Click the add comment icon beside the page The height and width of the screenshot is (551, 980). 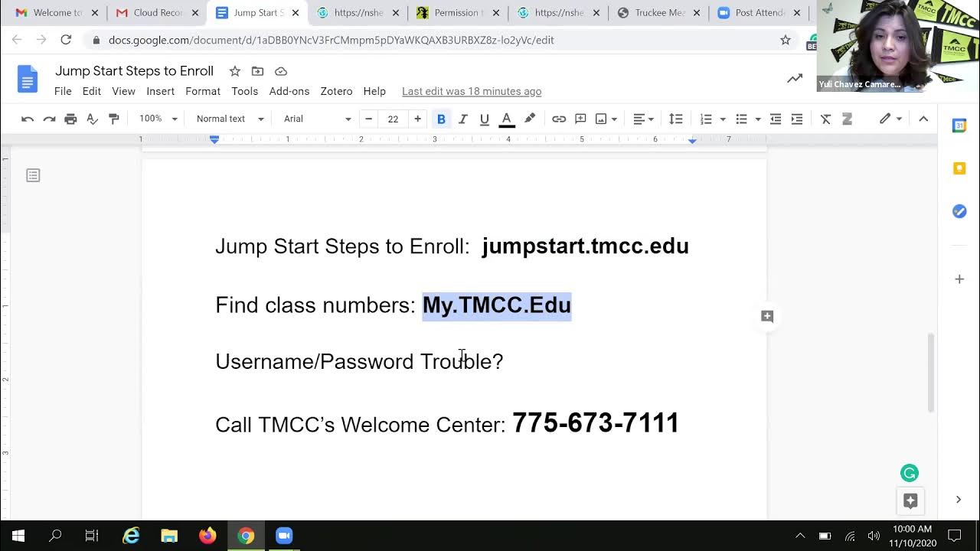click(x=767, y=316)
